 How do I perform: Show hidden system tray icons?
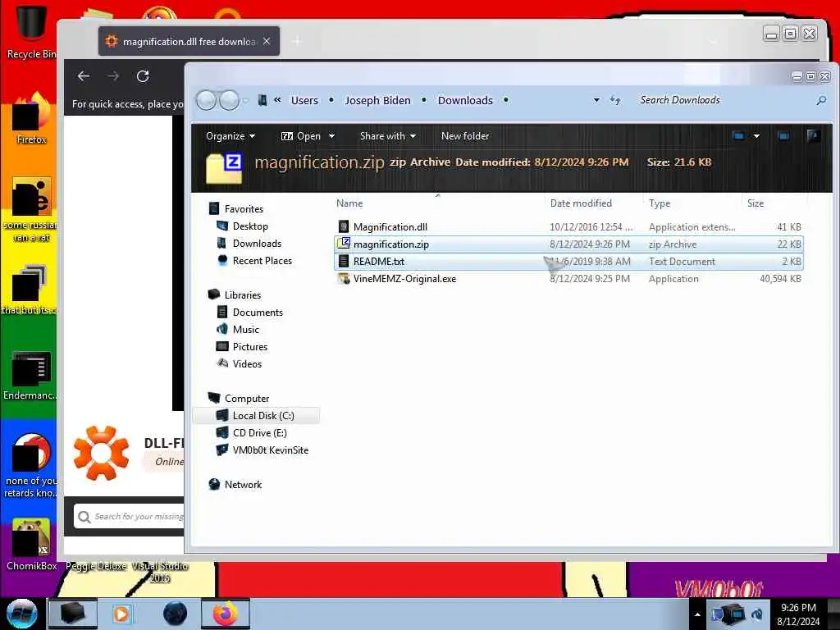click(x=697, y=614)
